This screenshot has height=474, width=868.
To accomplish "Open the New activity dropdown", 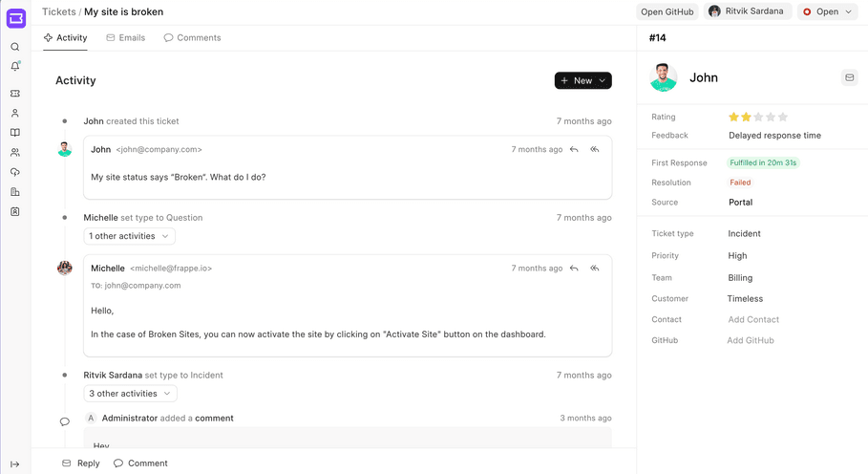I will pos(582,80).
